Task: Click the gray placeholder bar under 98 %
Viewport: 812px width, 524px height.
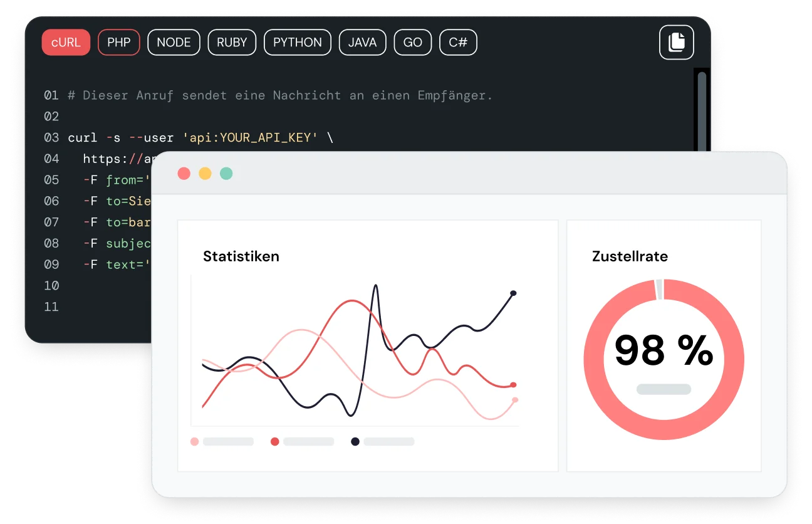Action: pos(664,389)
